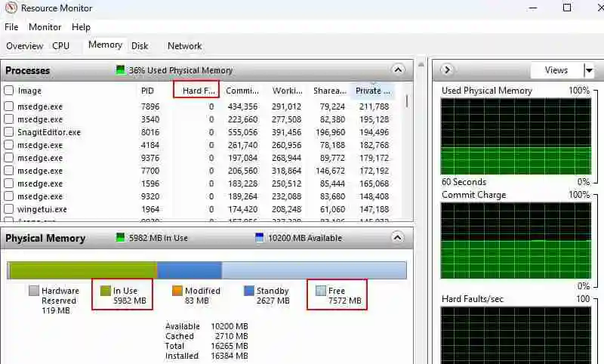This screenshot has width=604, height=364.
Task: Click the Hard Faults/sec graph
Action: click(516, 335)
